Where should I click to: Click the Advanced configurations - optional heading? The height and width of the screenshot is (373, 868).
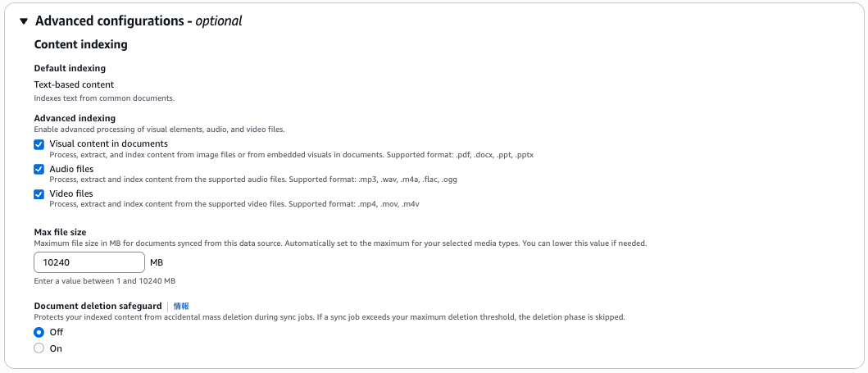pyautogui.click(x=139, y=21)
